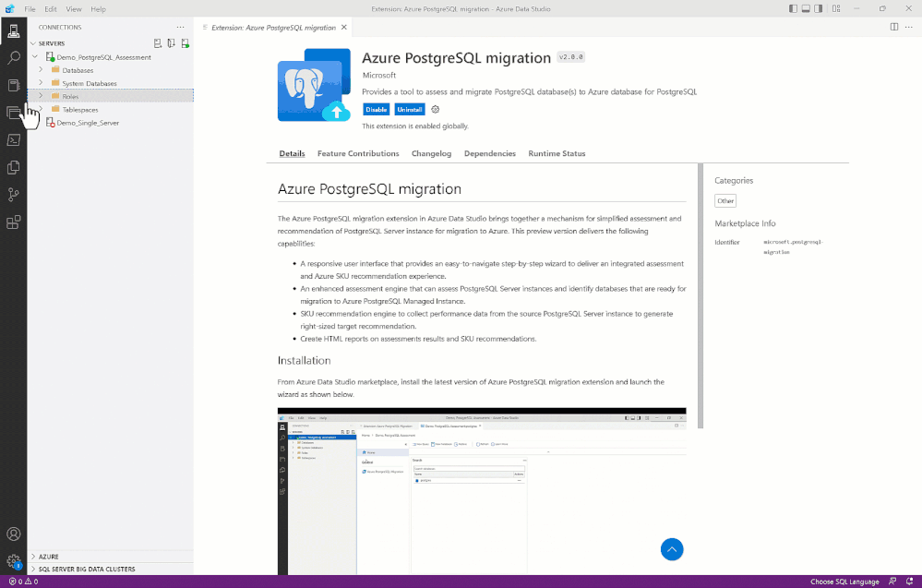Select the Demo_PostgreSQL_Assessment server label
The width and height of the screenshot is (922, 588).
tap(103, 57)
